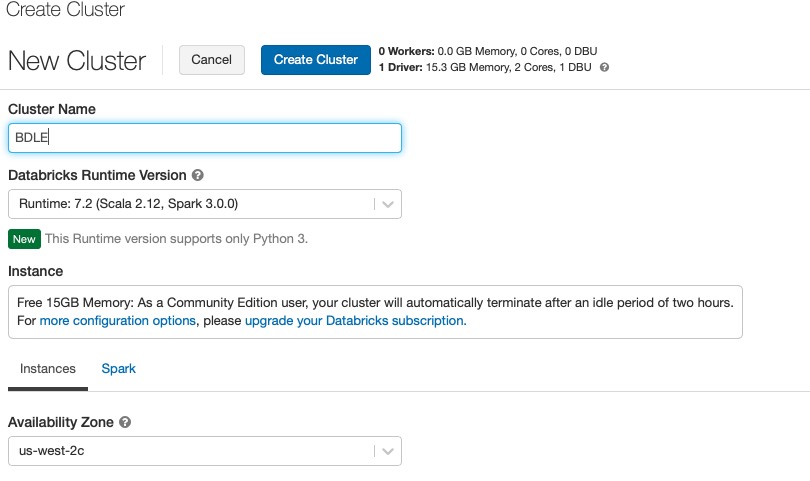Click help icon next to Availability Zone
Screen dimensions: 810x481
tap(124, 422)
